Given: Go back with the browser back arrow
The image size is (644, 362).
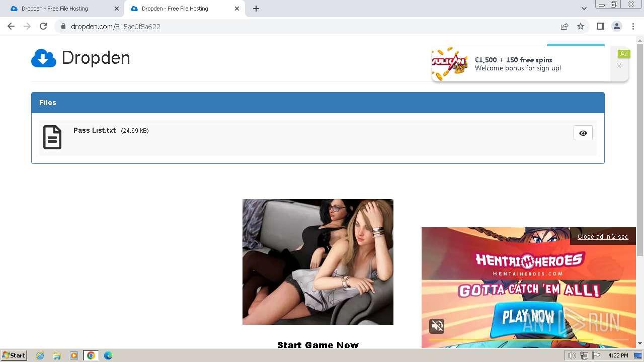Looking at the screenshot, I should point(11,26).
